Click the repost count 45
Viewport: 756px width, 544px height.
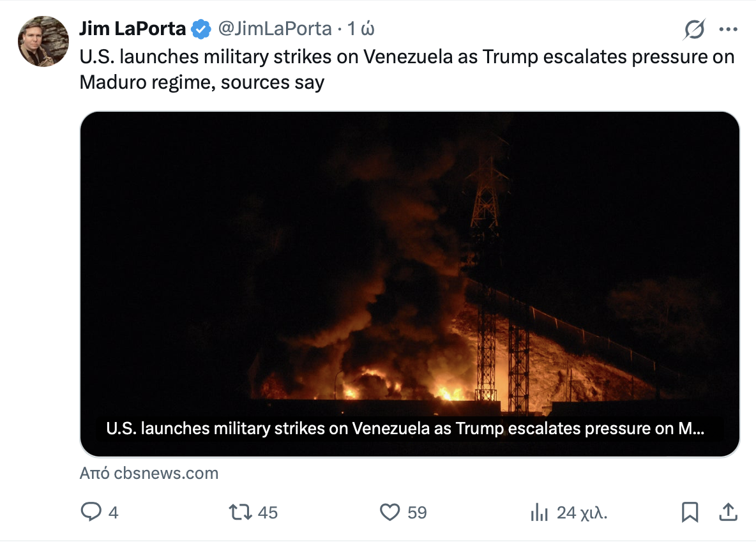pyautogui.click(x=268, y=512)
